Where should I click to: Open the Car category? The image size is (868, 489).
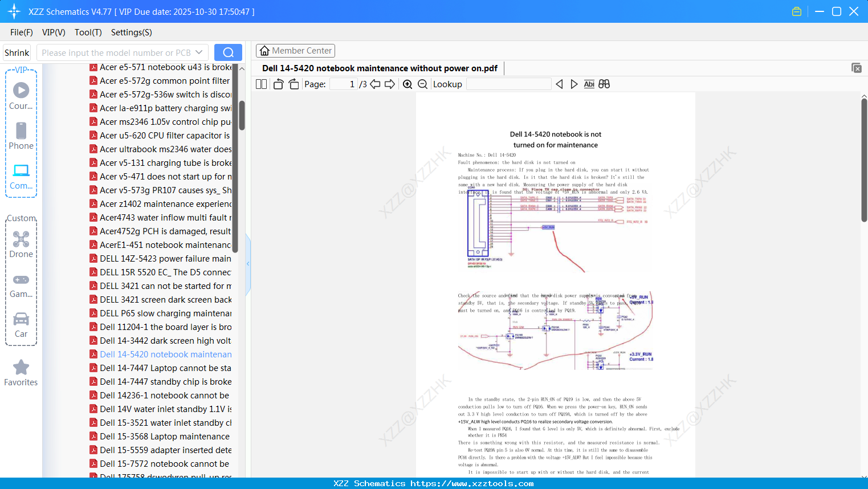coord(21,325)
